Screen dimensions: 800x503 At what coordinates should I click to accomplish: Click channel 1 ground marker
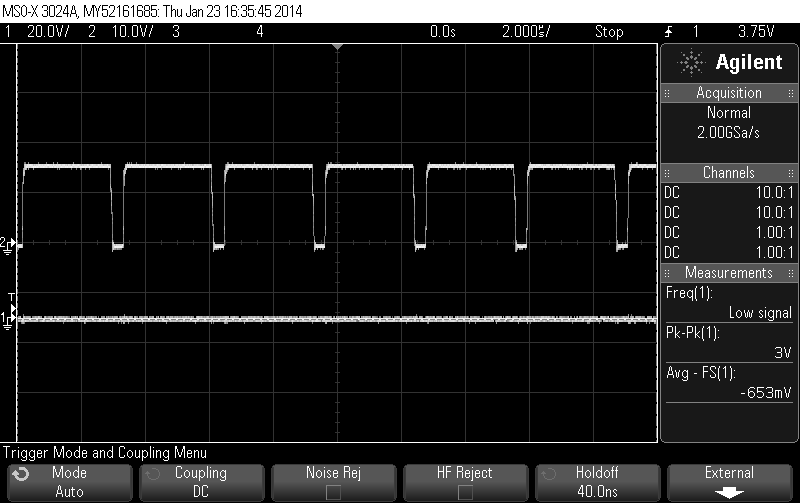point(8,320)
